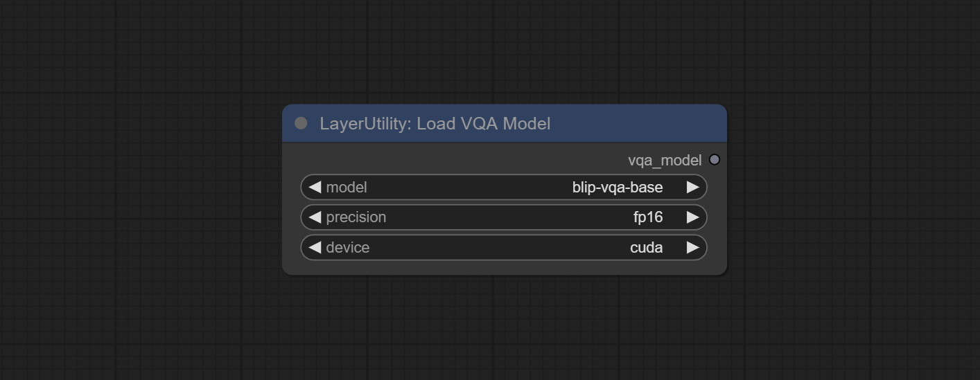Click node body below the device widget
The image size is (980, 380).
[x=504, y=268]
